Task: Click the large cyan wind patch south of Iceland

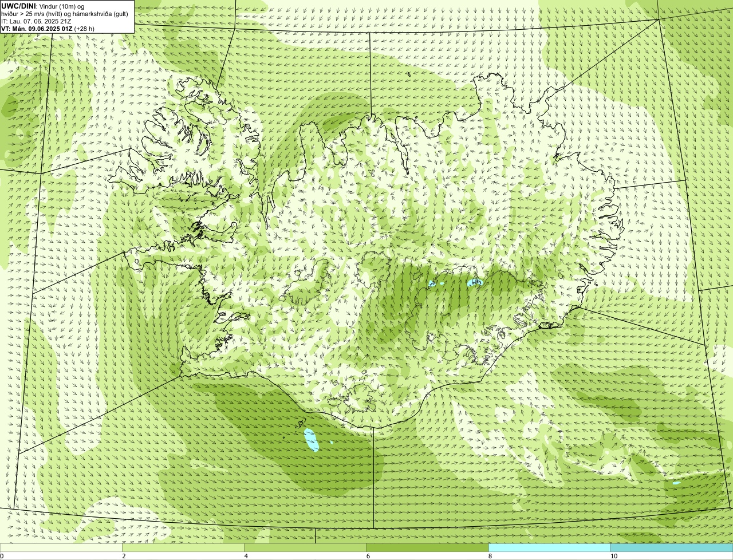Action: pyautogui.click(x=311, y=440)
